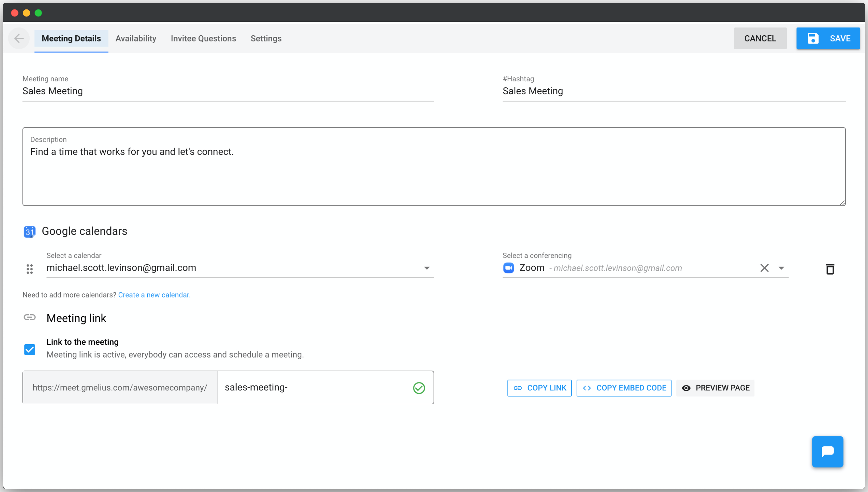Edit the Meeting name field

(x=228, y=91)
